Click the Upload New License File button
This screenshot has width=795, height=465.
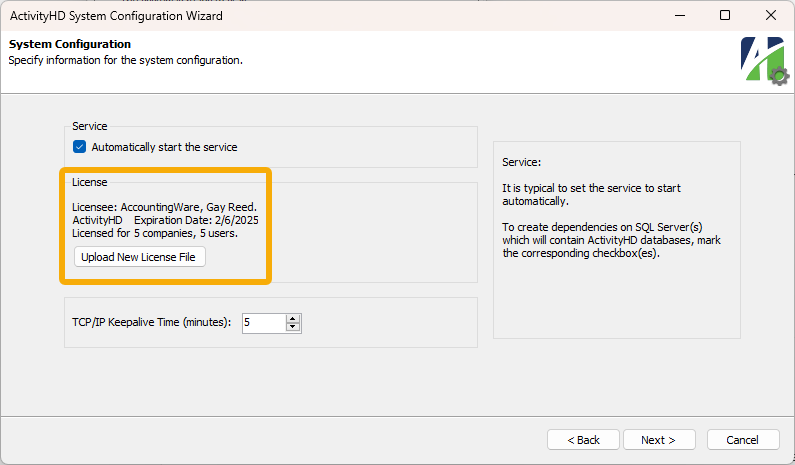139,257
